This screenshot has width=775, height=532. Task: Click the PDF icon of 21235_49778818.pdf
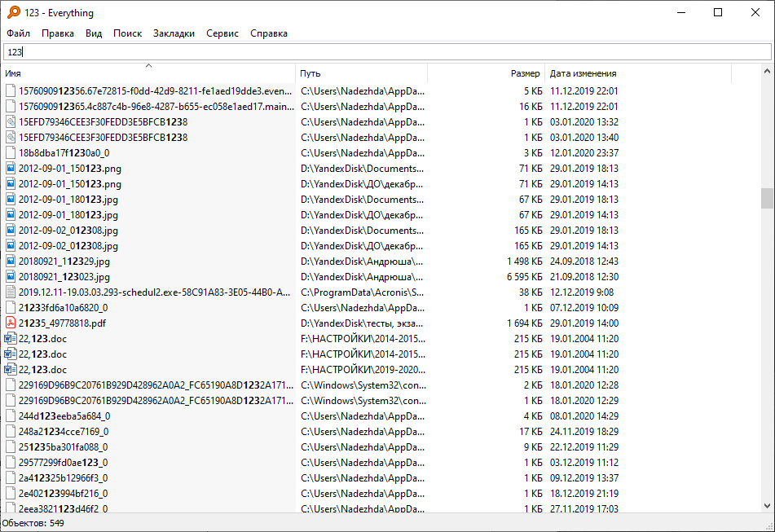(x=11, y=323)
